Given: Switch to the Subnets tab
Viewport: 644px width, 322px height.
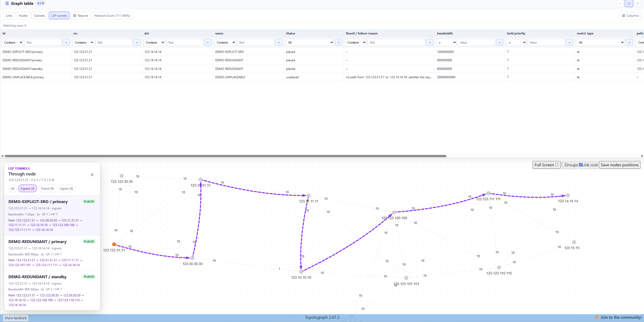Looking at the screenshot, I should pos(40,16).
